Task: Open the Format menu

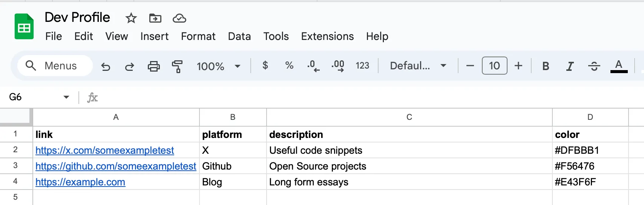Action: pyautogui.click(x=198, y=37)
